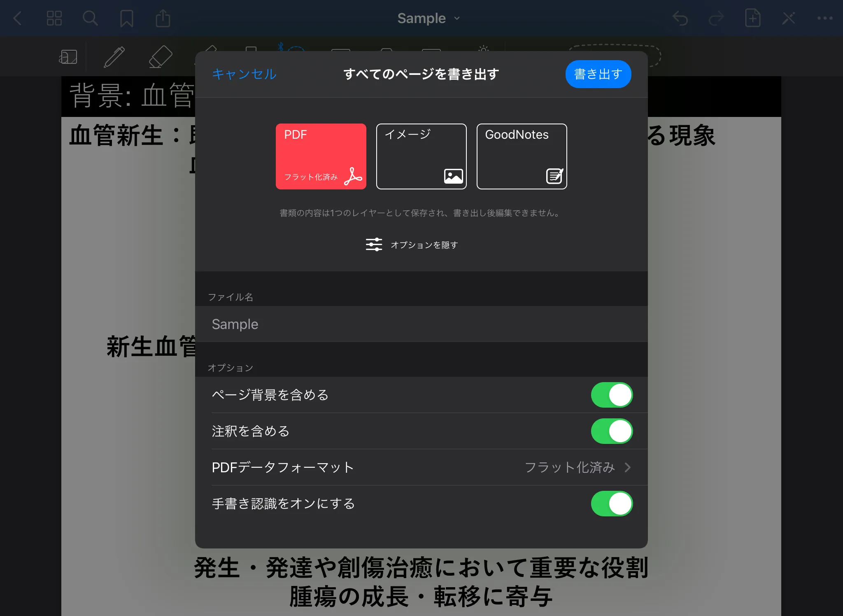The image size is (843, 616).
Task: Click the キャンセル link
Action: 244,74
